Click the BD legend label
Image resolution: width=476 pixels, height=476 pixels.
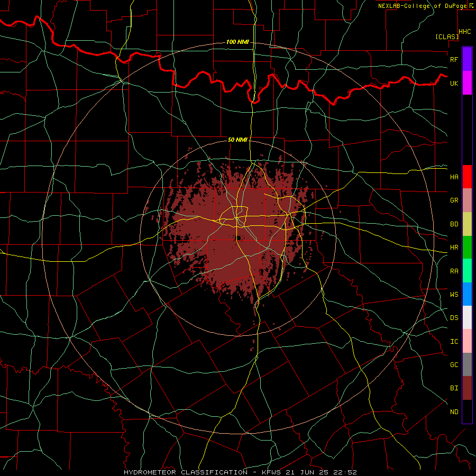click(x=454, y=224)
